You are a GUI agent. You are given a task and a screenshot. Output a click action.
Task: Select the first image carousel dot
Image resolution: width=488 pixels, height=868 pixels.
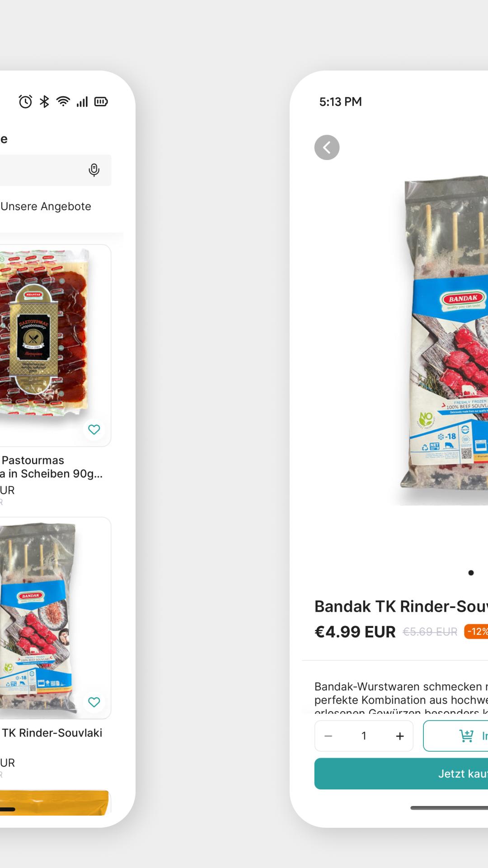tap(471, 573)
